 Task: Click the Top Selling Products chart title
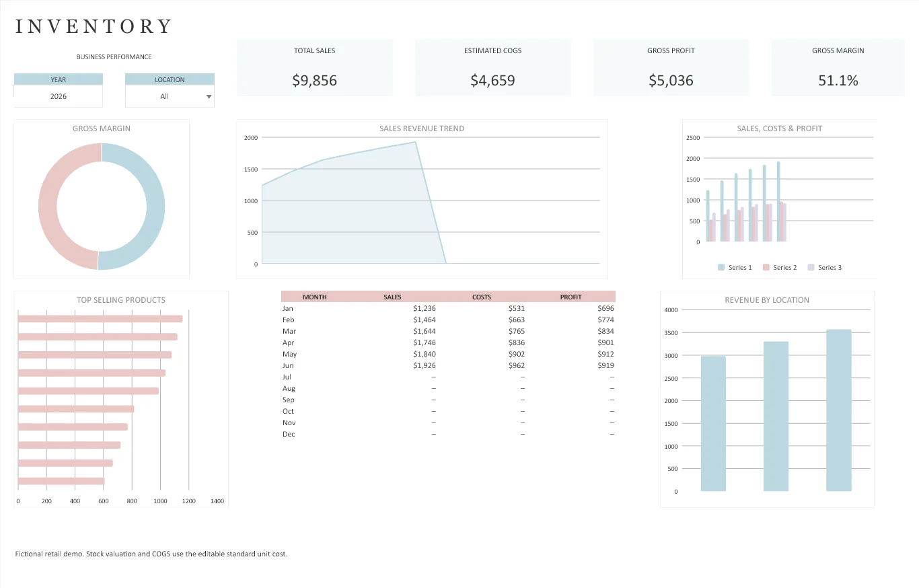(x=121, y=300)
